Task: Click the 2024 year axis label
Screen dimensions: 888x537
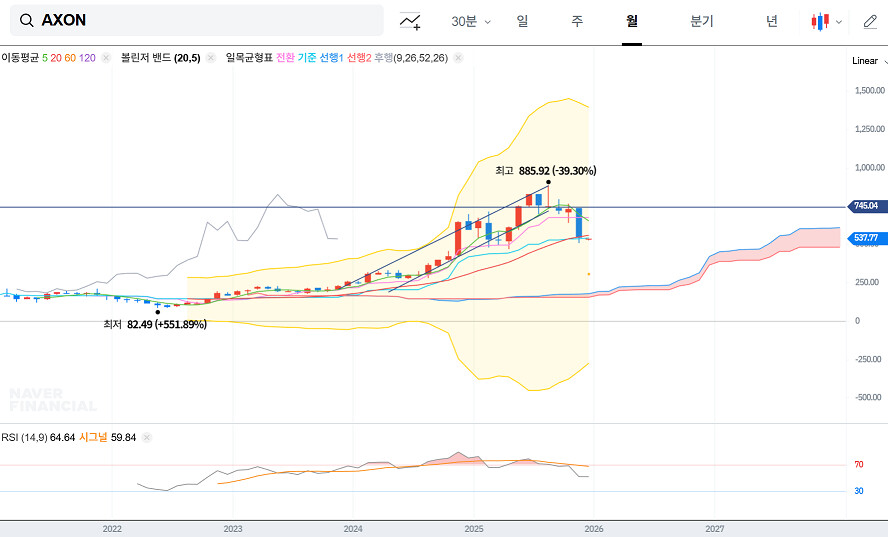Action: 353,529
